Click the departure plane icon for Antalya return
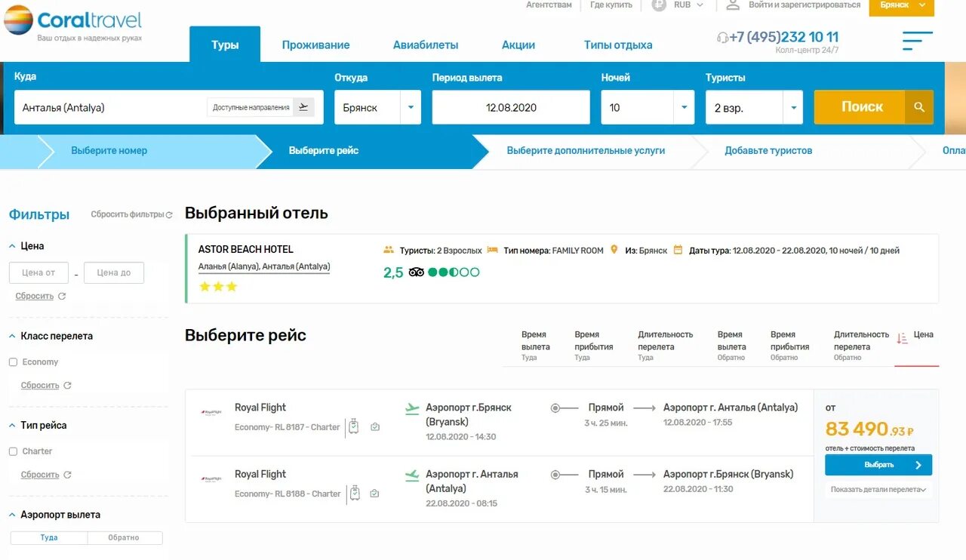Screen dimensions: 966x560 412,475
